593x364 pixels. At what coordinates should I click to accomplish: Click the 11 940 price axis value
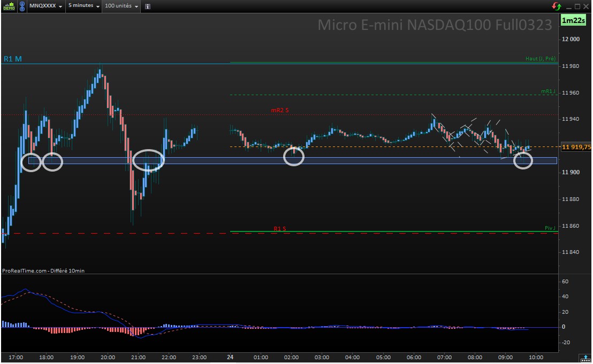coord(571,119)
